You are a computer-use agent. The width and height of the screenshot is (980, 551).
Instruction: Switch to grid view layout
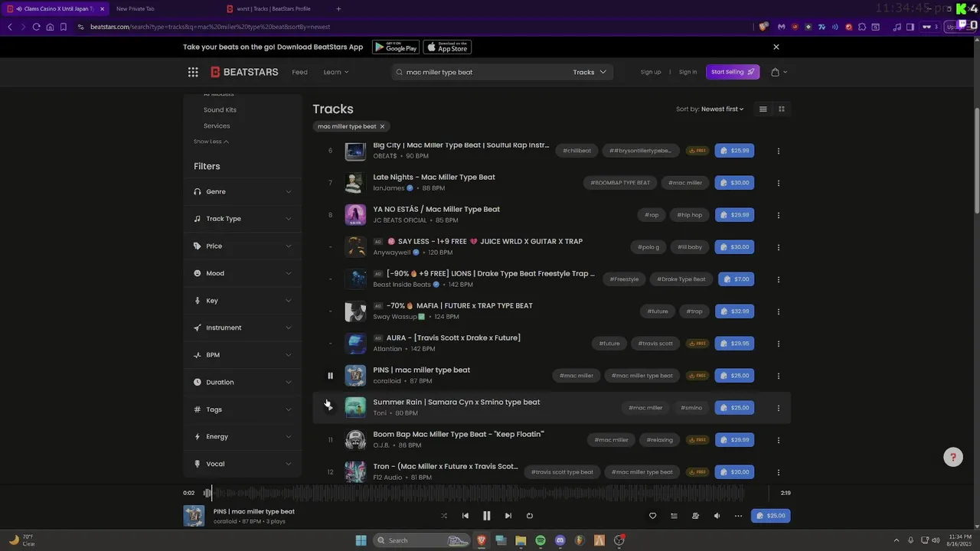coord(782,109)
